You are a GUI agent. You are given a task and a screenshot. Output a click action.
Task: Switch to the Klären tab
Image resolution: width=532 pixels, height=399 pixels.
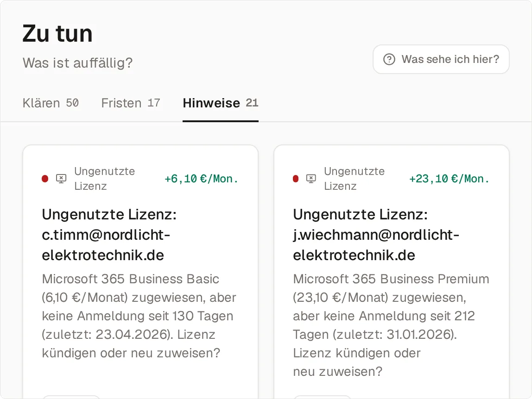(x=51, y=103)
